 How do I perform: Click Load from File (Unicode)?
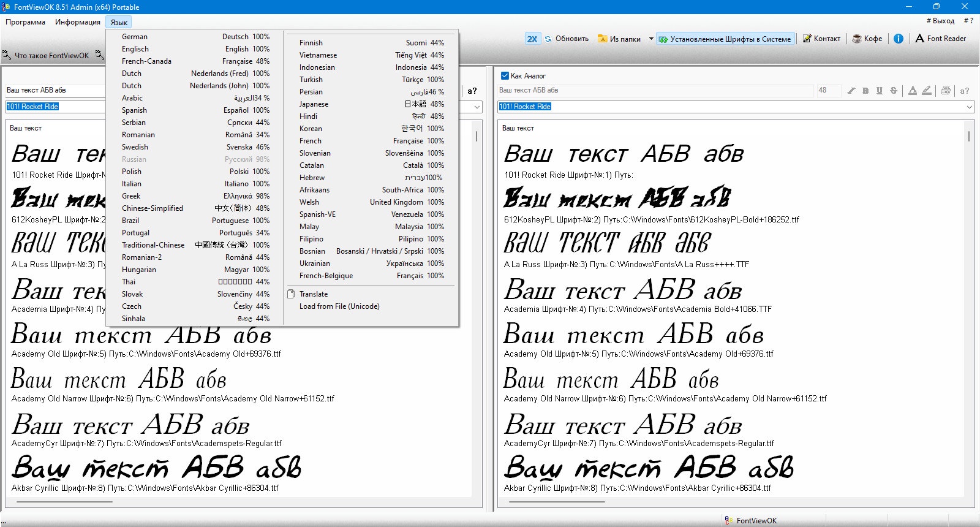click(371, 306)
